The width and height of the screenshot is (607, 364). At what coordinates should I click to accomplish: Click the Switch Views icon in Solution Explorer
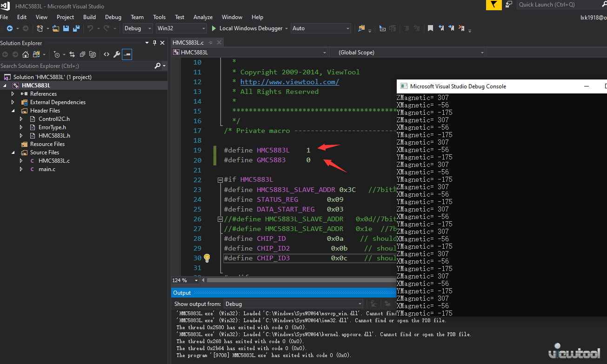(36, 54)
